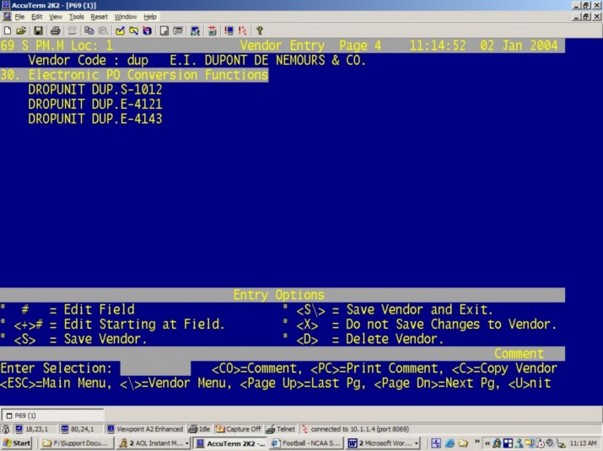Image resolution: width=603 pixels, height=451 pixels.
Task: Click AccuTerm 2K2 taskbar button
Action: (x=230, y=443)
